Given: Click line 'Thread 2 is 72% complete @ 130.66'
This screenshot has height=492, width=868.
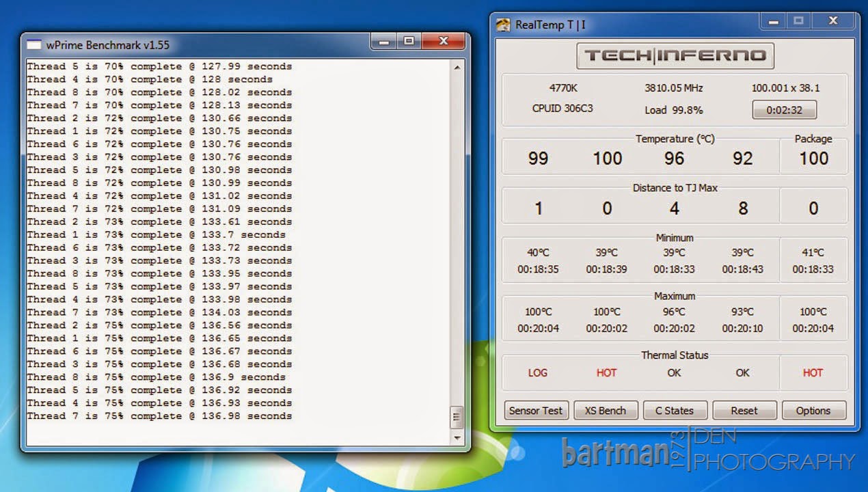Looking at the screenshot, I should [159, 118].
